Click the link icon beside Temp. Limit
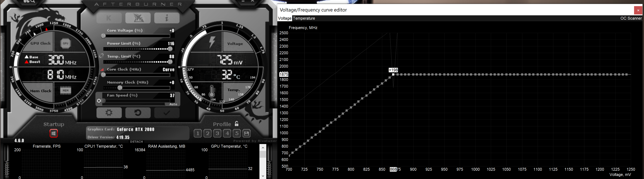 (101, 56)
